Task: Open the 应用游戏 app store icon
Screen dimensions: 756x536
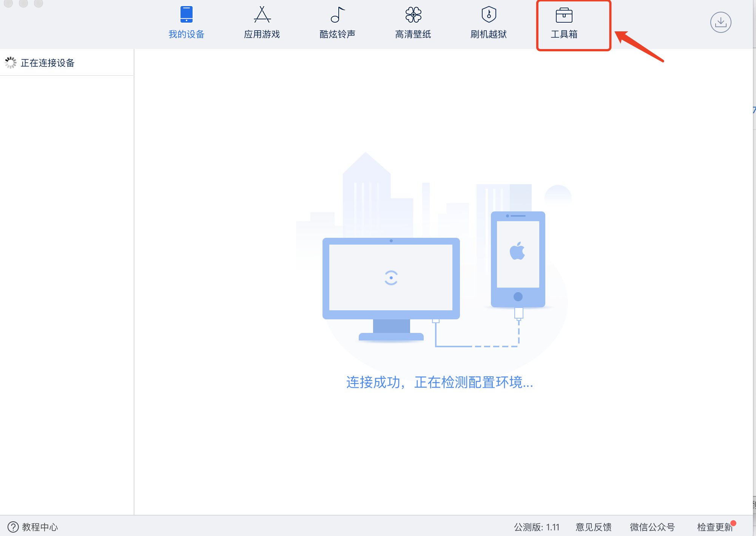Action: (x=262, y=14)
